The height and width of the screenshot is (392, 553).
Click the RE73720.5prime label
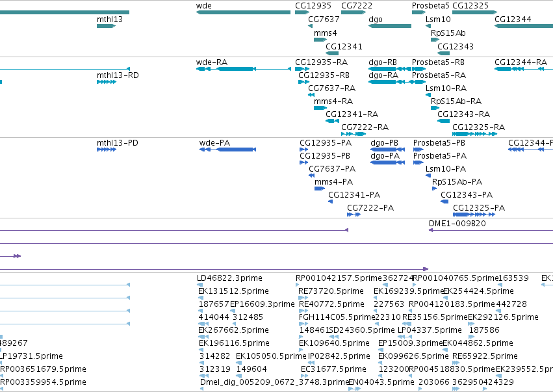(331, 291)
